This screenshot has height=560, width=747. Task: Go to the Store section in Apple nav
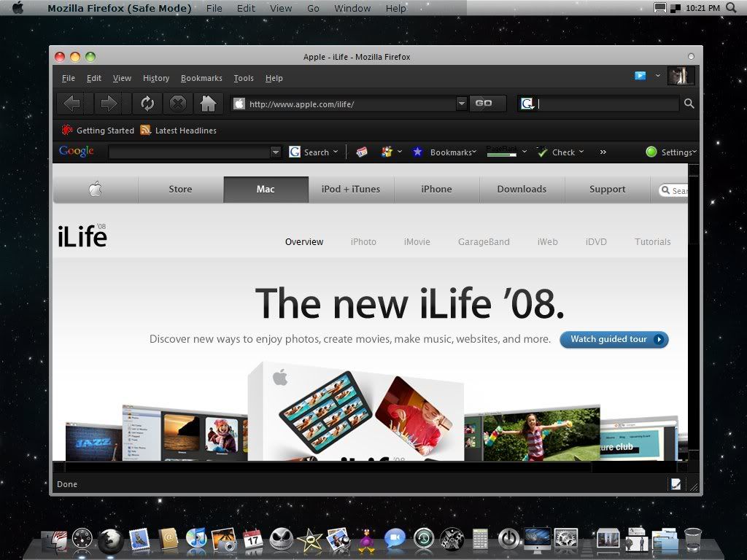point(181,189)
